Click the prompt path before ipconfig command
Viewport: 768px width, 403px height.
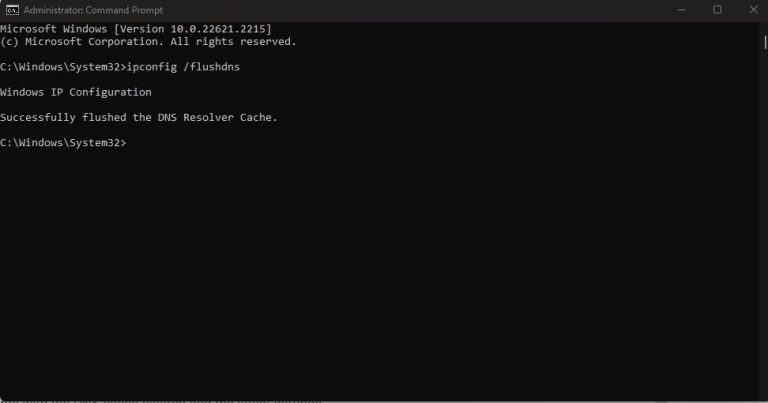(62, 67)
